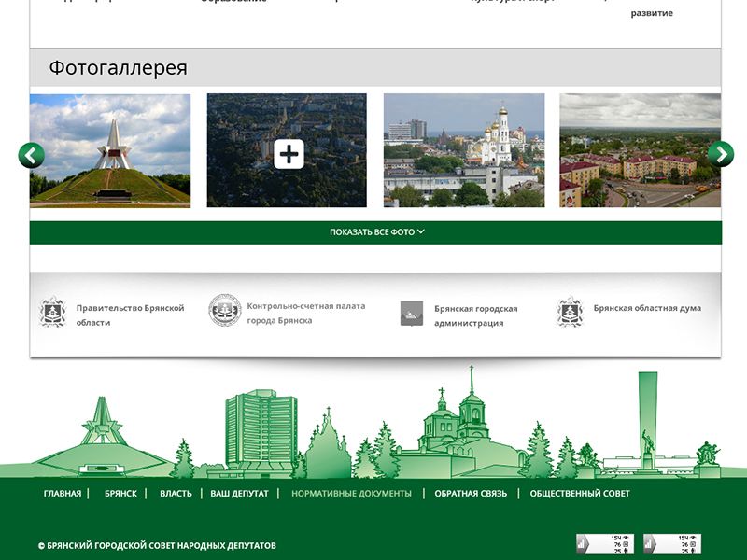Click the развитие label at top right
Screen dimensions: 747x560
652,13
